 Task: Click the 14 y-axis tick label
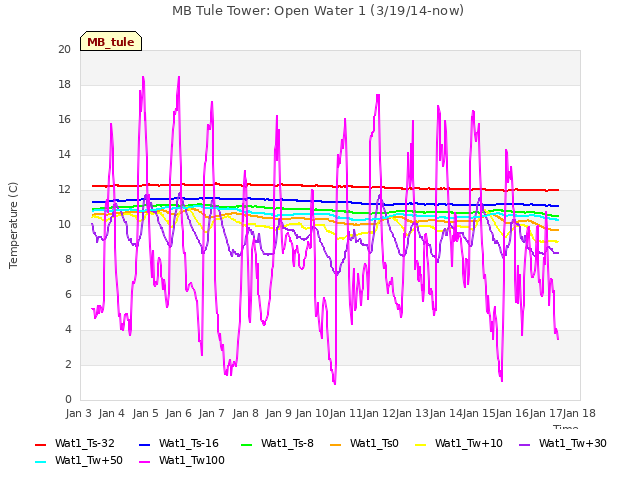click(64, 155)
